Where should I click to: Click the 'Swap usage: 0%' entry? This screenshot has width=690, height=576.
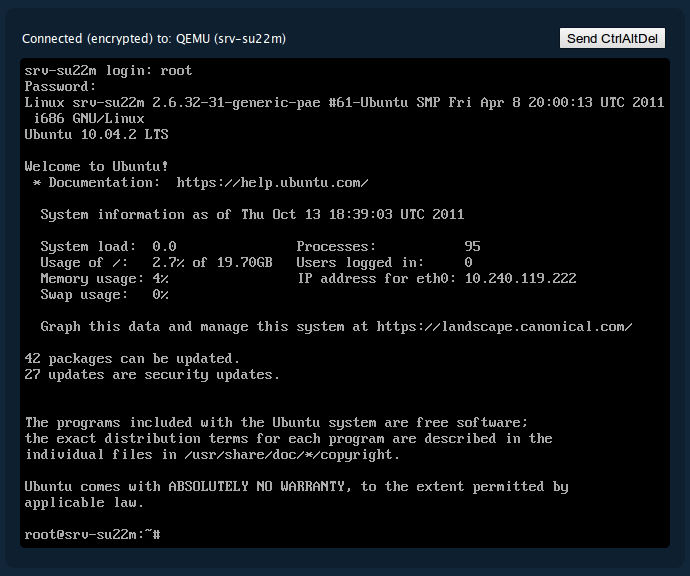pos(104,294)
